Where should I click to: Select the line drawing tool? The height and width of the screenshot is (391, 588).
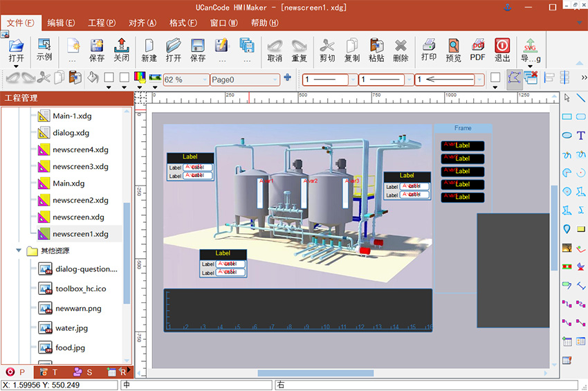click(580, 98)
